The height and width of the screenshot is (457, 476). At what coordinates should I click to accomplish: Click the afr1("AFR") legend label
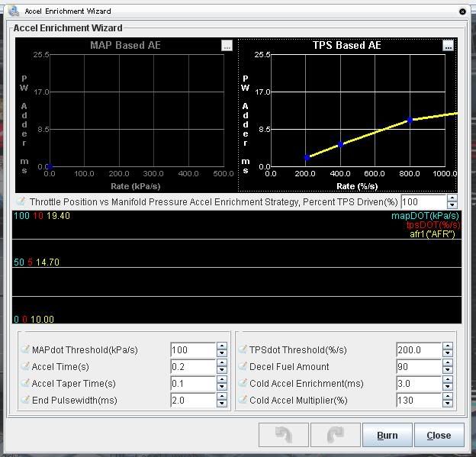coord(433,234)
